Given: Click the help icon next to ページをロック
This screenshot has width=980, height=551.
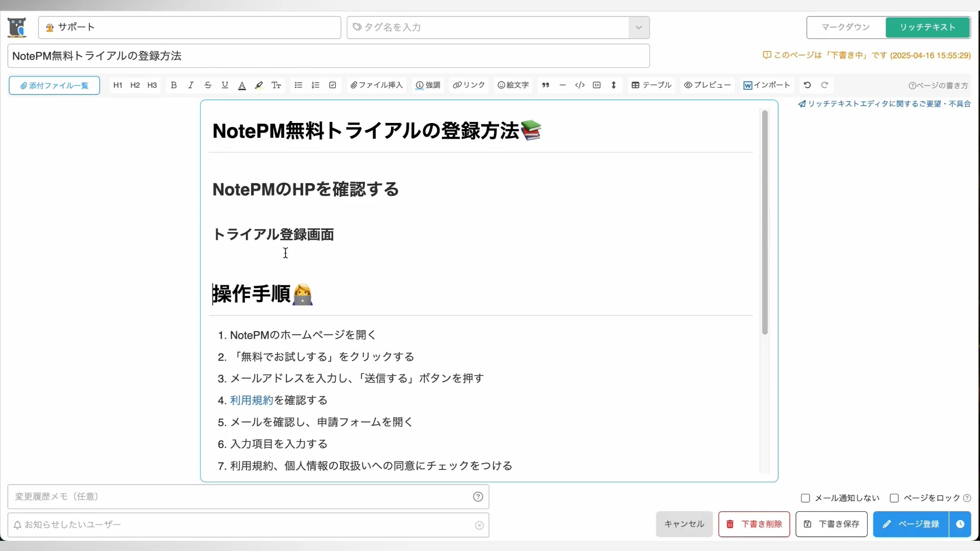Looking at the screenshot, I should (x=967, y=498).
